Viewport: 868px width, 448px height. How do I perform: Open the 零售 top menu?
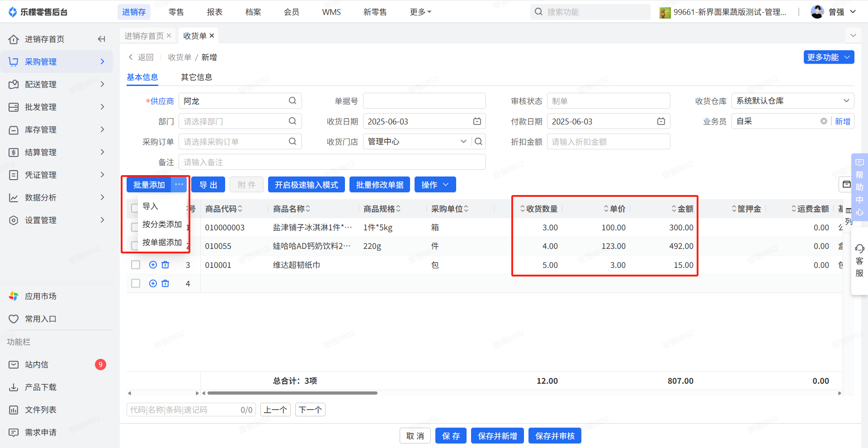(x=176, y=12)
